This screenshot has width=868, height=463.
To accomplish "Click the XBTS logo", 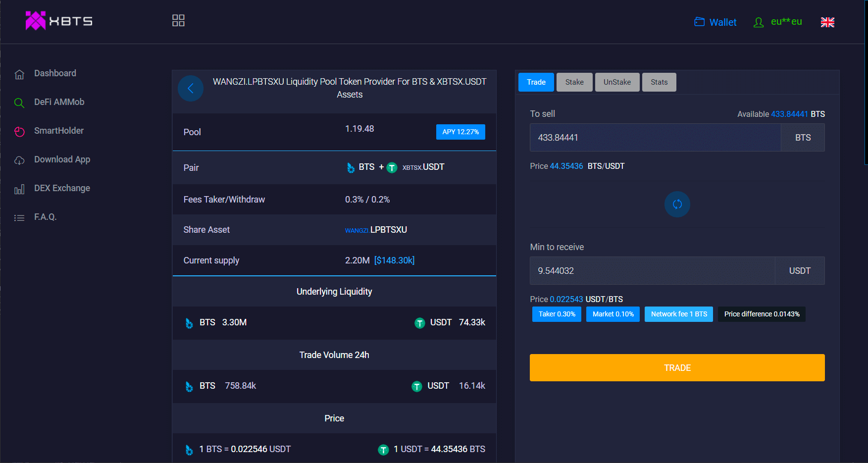I will pyautogui.click(x=59, y=21).
